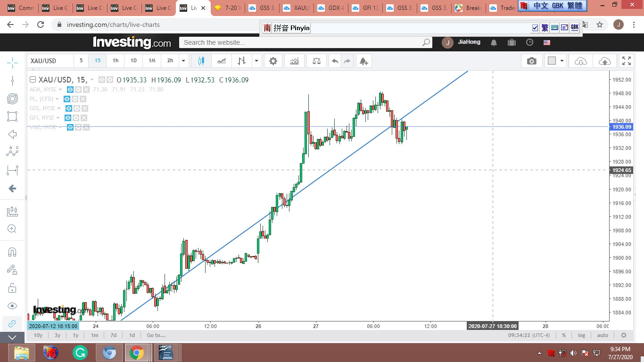Viewport: 644px width, 362px height.
Task: Toggle fullscreen chart mode
Action: (x=627, y=61)
